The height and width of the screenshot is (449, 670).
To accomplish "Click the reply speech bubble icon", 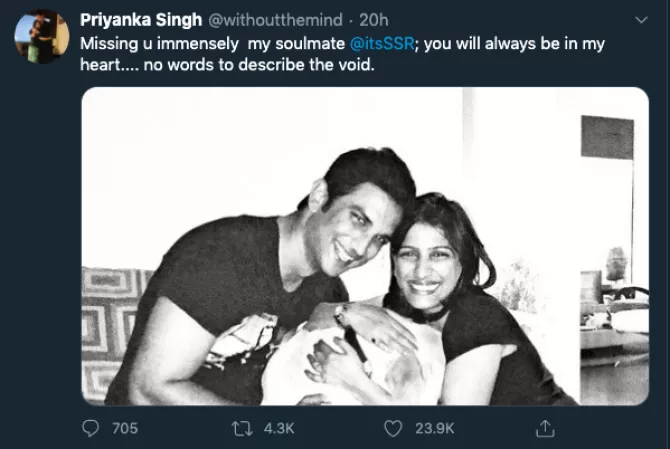I will point(90,428).
